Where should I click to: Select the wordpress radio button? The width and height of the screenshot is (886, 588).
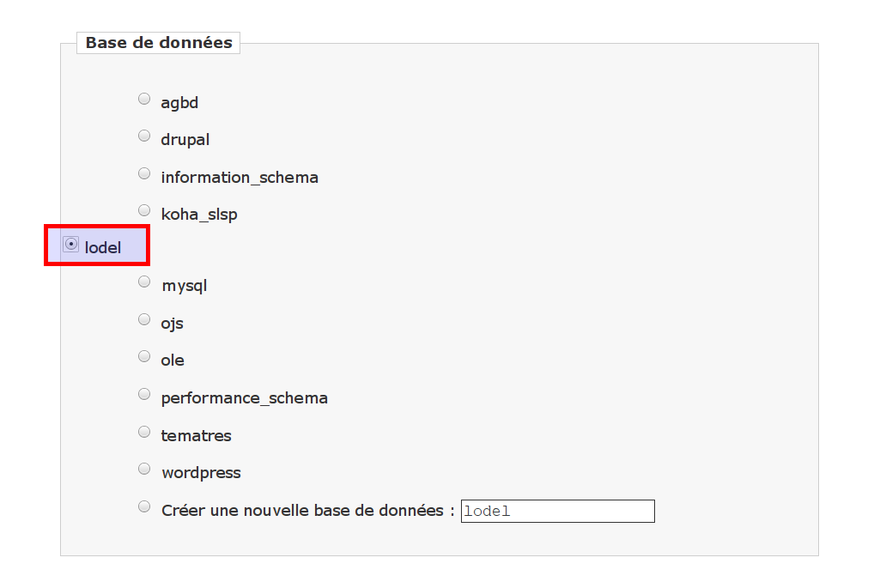tap(144, 469)
